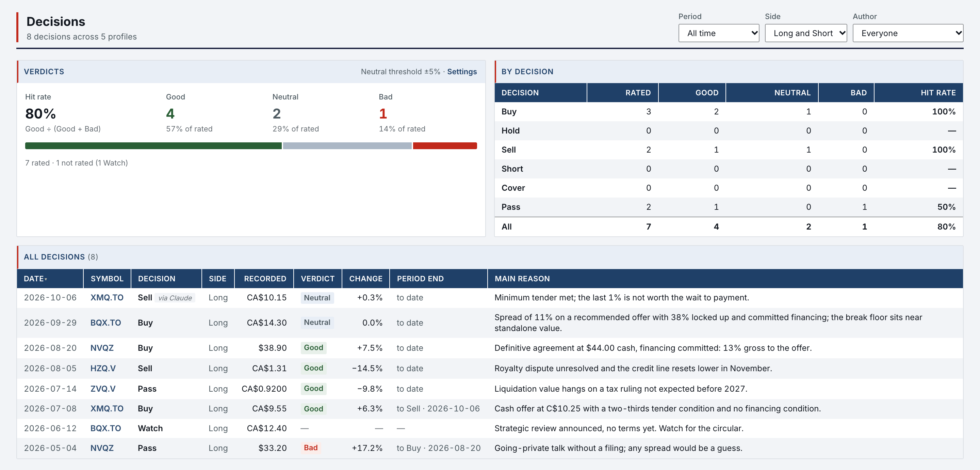980x470 pixels.
Task: Click '7 rated · 1 not rated (1 Watch)' text
Action: pyautogui.click(x=77, y=163)
